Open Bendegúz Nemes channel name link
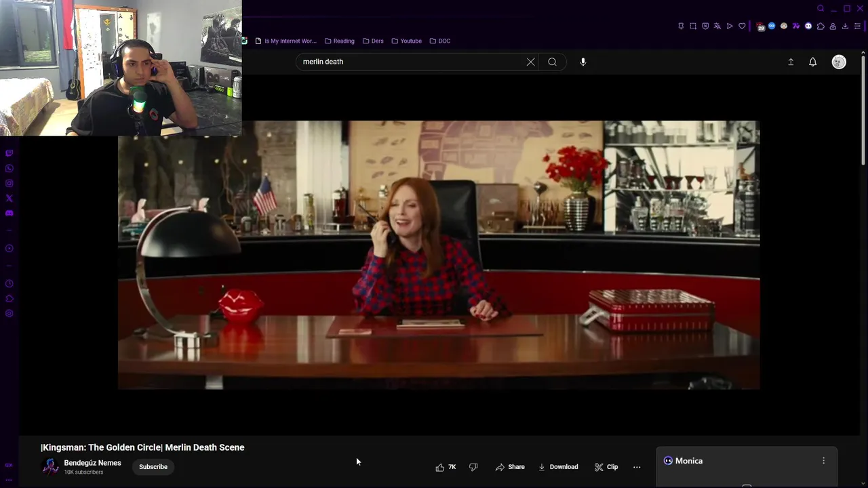Viewport: 868px width, 488px height. pyautogui.click(x=93, y=463)
